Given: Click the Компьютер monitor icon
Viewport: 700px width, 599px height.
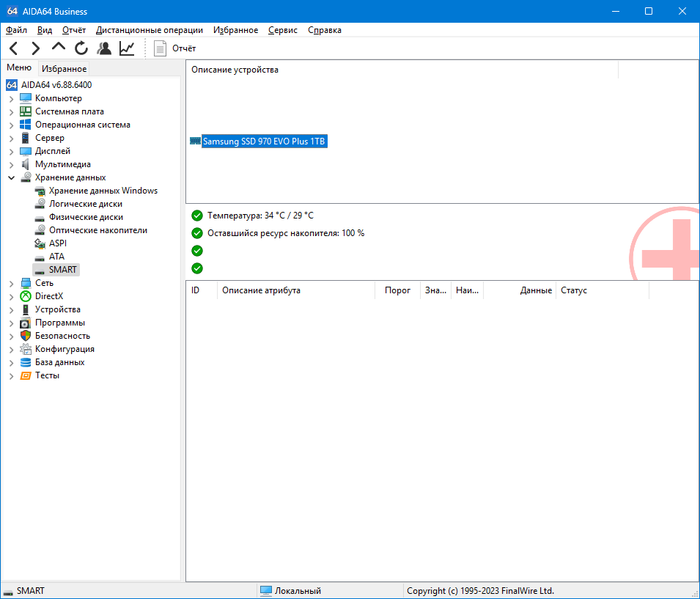Looking at the screenshot, I should coord(26,98).
